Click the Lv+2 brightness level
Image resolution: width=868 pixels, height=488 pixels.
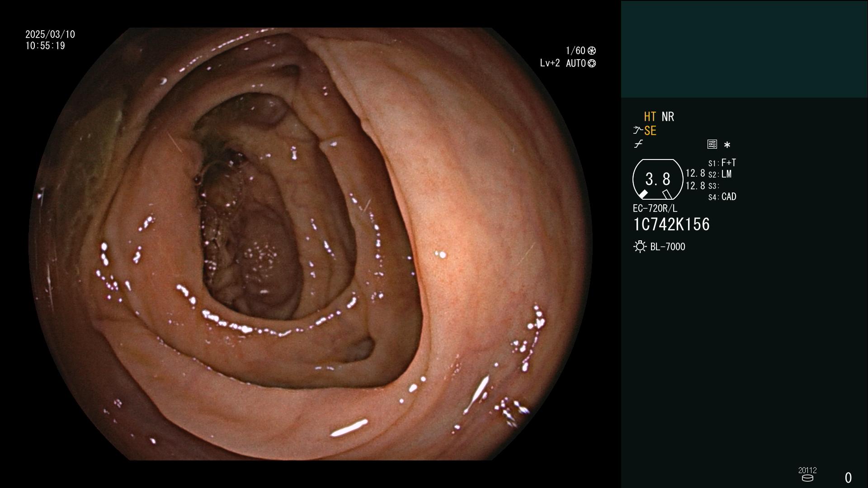(550, 63)
